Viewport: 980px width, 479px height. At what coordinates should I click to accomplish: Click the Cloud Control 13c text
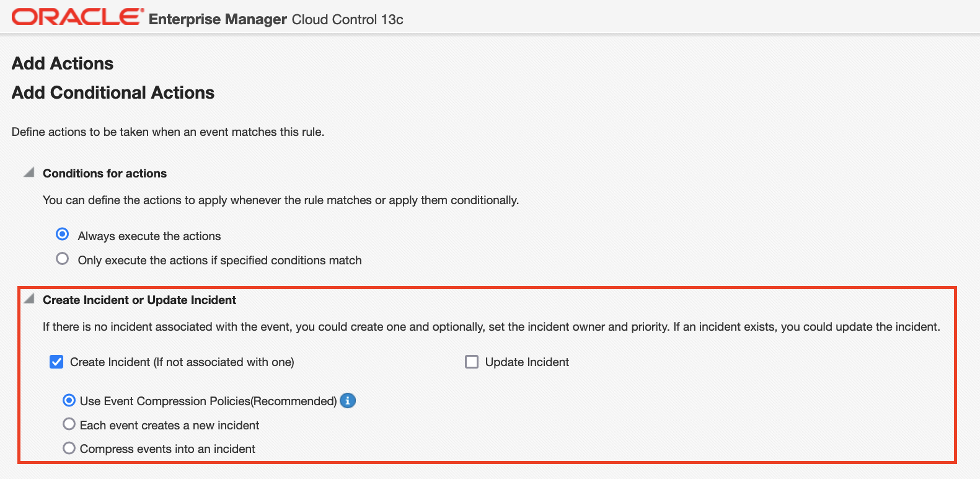click(347, 19)
